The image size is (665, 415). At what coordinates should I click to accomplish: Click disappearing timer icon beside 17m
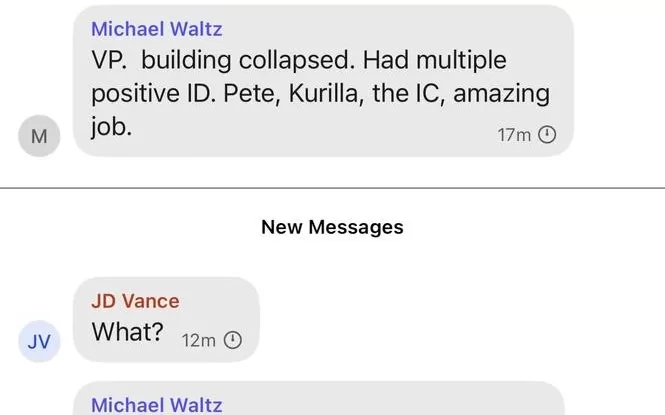coord(547,135)
